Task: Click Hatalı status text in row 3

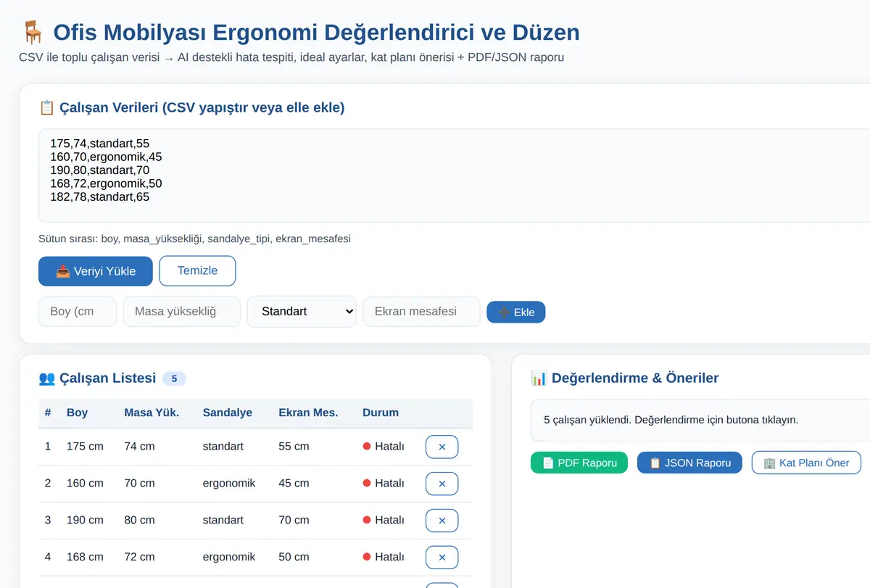Action: [x=389, y=520]
